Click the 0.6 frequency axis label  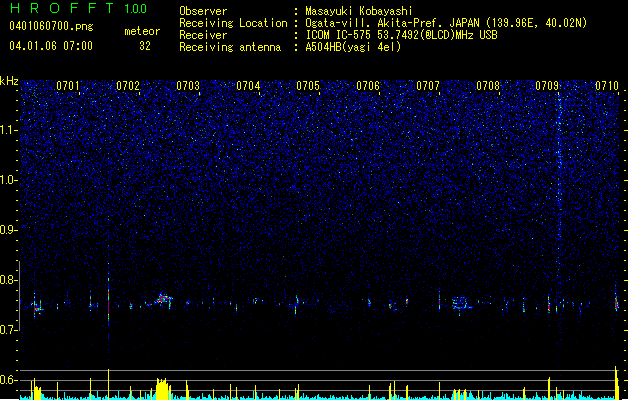(9, 380)
